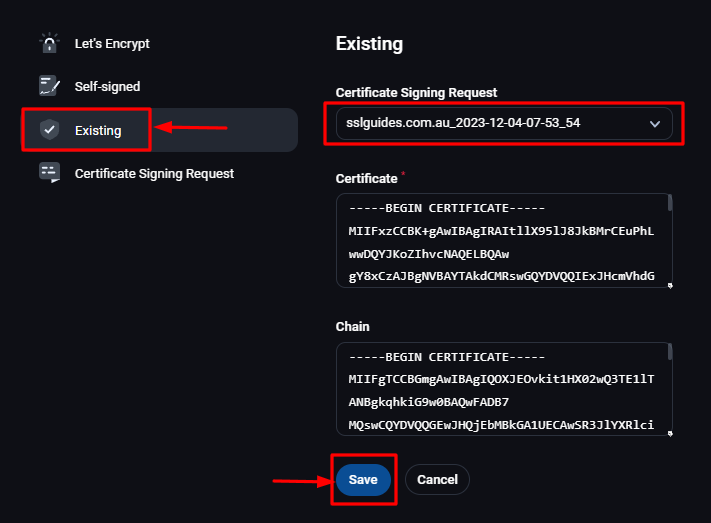Focus the Chain text area
The image size is (711, 523).
tap(500, 389)
